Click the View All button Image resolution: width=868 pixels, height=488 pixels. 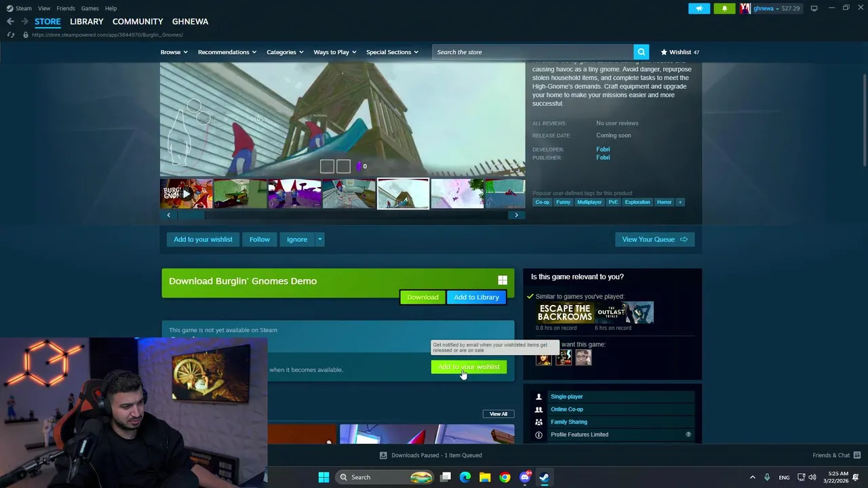498,413
